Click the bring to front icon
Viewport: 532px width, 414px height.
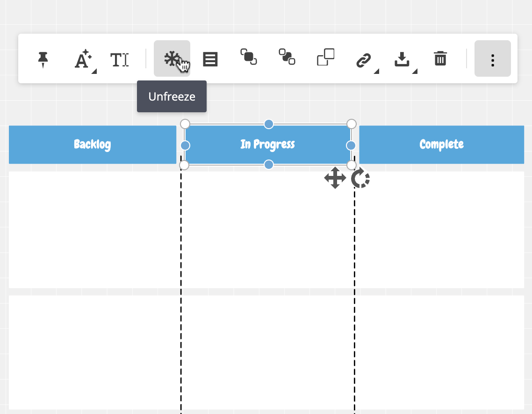pos(249,57)
